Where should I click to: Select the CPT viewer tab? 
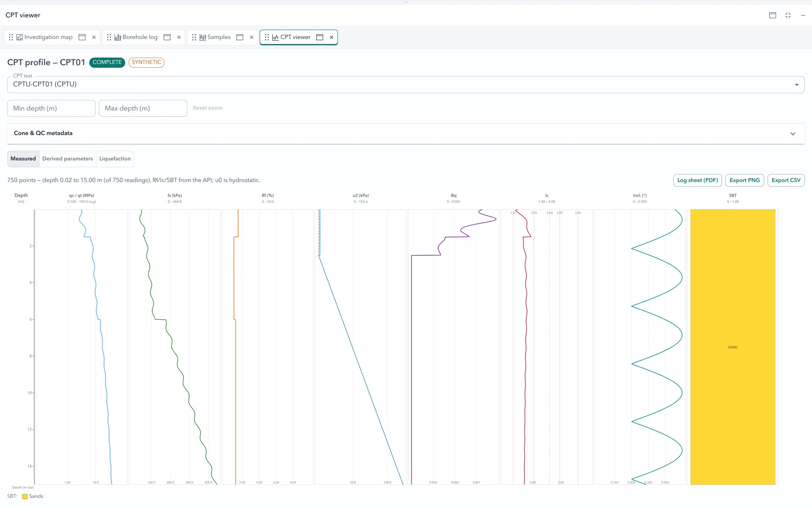[x=295, y=37]
